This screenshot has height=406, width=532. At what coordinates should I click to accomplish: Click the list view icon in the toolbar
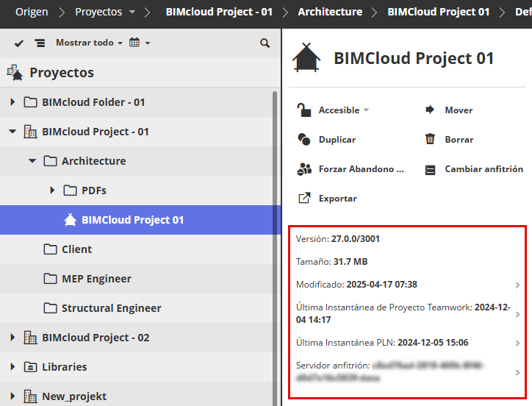pos(39,43)
